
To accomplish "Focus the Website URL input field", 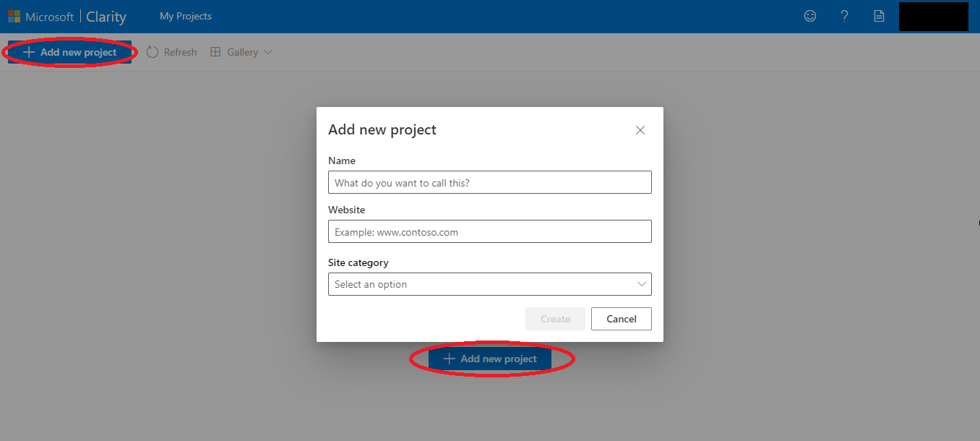I will pos(490,231).
